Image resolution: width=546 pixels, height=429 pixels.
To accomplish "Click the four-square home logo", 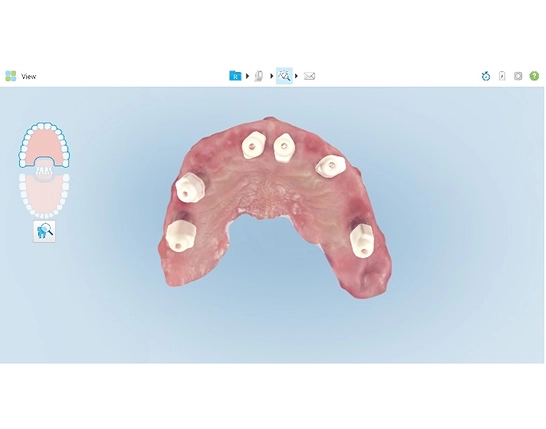I will coord(11,76).
